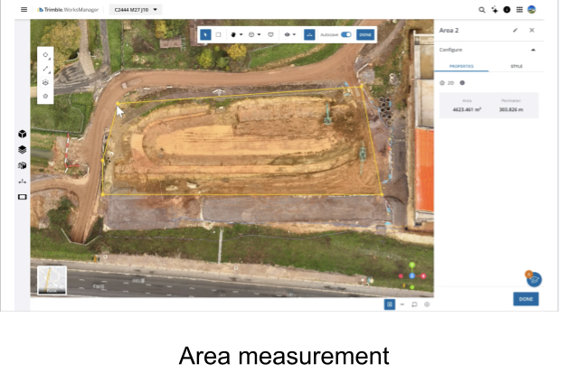Select the second measurement mode radio button
This screenshot has height=392, width=567.
tap(462, 82)
